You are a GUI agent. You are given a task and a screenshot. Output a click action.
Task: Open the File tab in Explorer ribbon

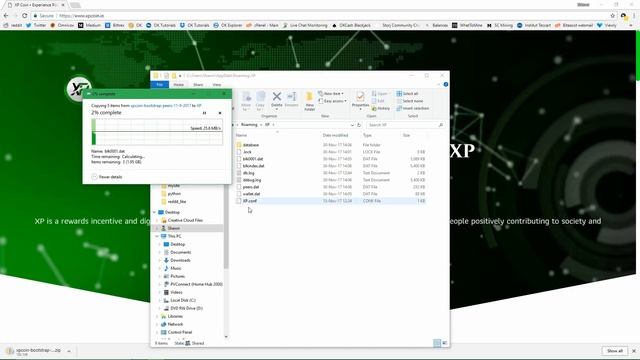pos(160,84)
